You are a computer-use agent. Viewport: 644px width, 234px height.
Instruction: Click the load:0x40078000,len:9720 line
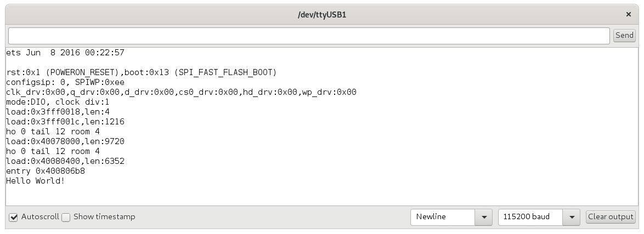pyautogui.click(x=65, y=141)
